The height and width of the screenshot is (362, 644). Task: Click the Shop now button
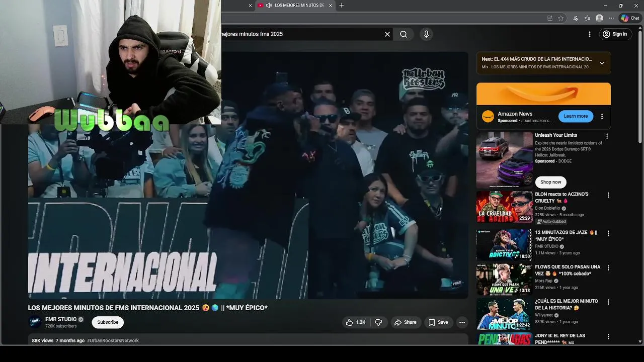(551, 182)
